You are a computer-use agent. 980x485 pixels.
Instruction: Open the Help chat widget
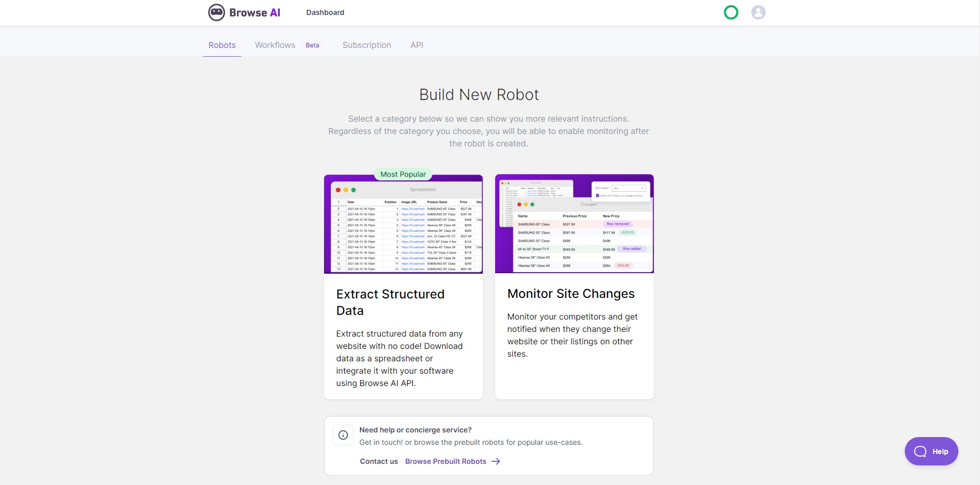click(931, 451)
